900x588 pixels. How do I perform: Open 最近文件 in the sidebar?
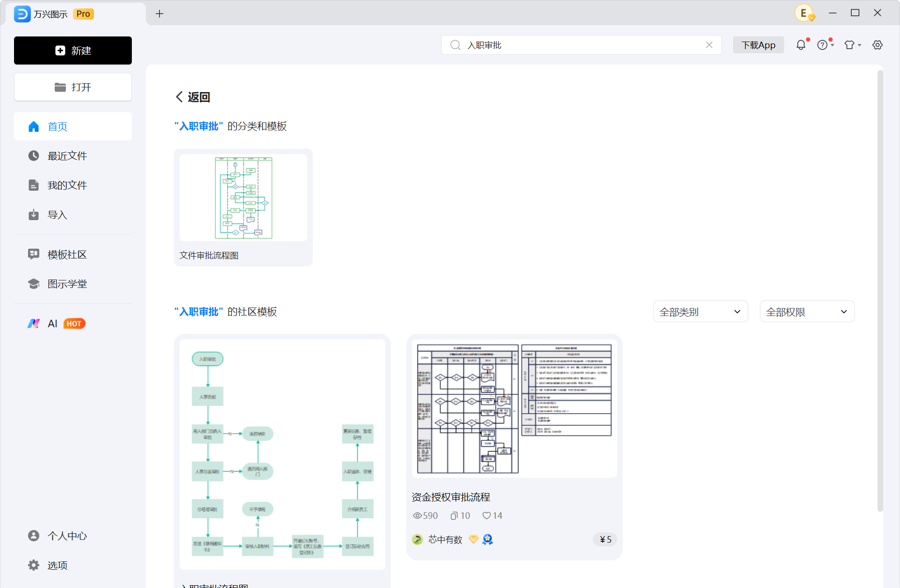[x=73, y=156]
